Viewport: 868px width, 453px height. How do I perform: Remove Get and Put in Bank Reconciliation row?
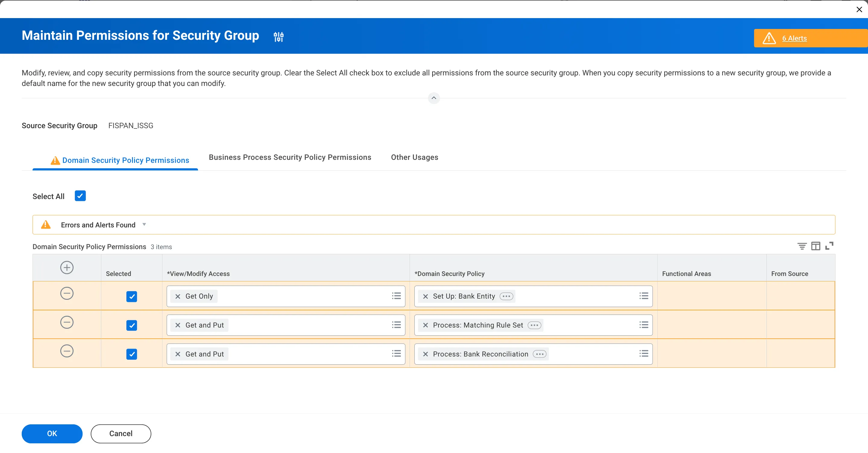point(178,354)
